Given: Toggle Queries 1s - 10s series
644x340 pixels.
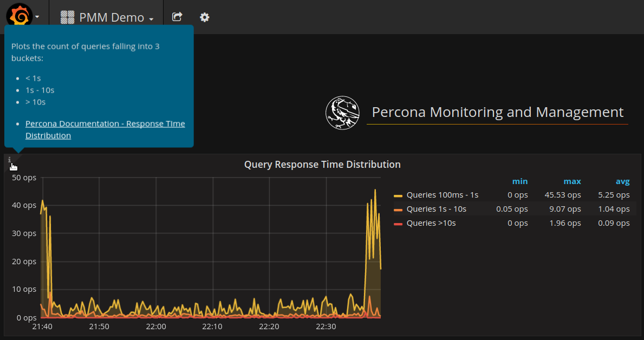Looking at the screenshot, I should click(436, 209).
